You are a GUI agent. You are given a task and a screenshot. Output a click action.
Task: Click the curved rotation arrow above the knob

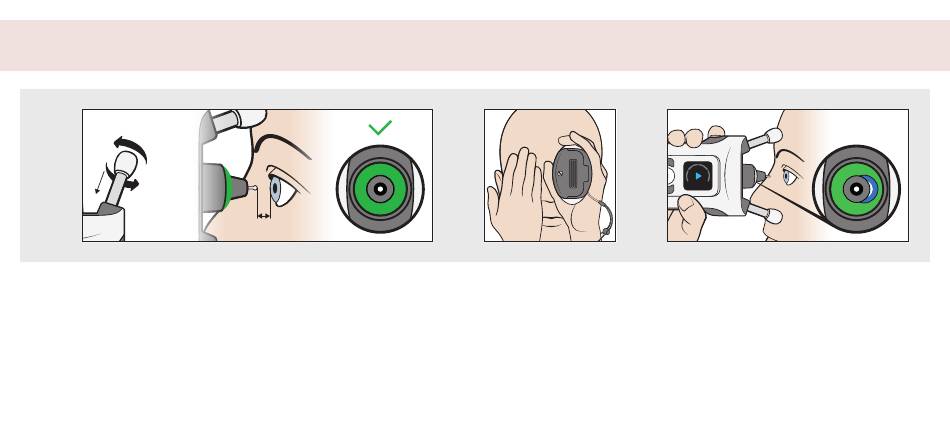coord(131,149)
